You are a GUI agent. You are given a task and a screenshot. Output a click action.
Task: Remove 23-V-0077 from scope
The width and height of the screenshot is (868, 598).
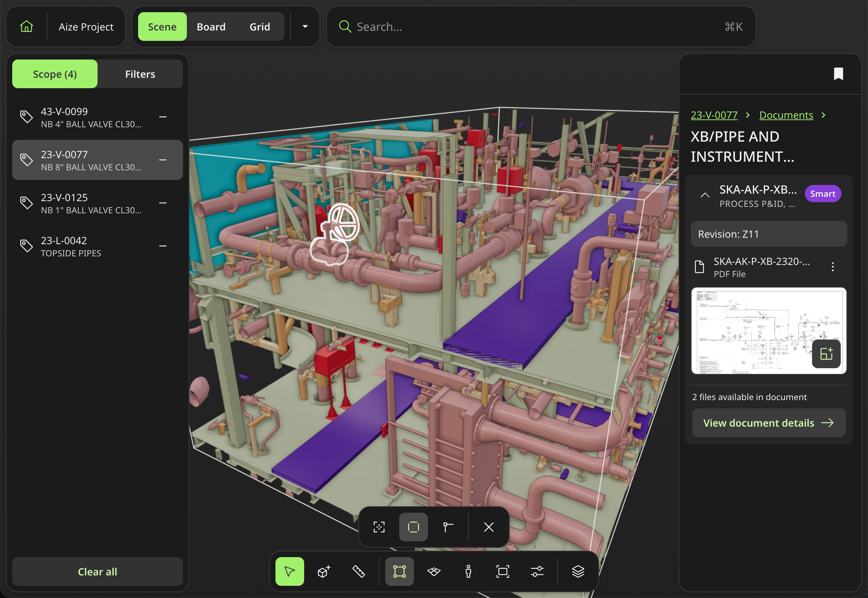coord(162,160)
